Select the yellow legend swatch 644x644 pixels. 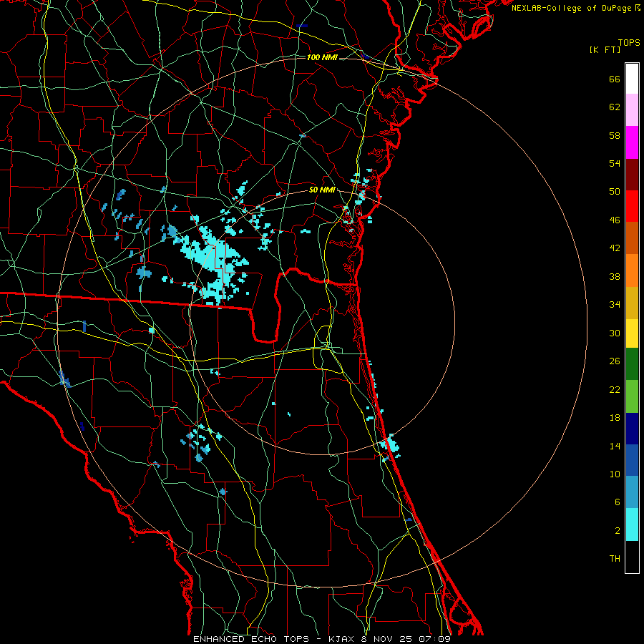click(632, 333)
